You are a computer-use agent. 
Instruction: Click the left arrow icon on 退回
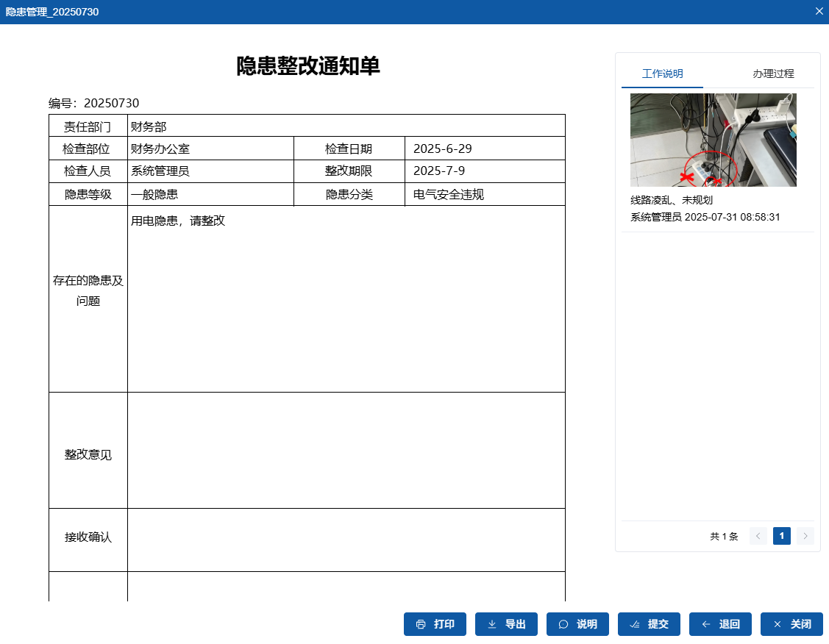click(706, 624)
